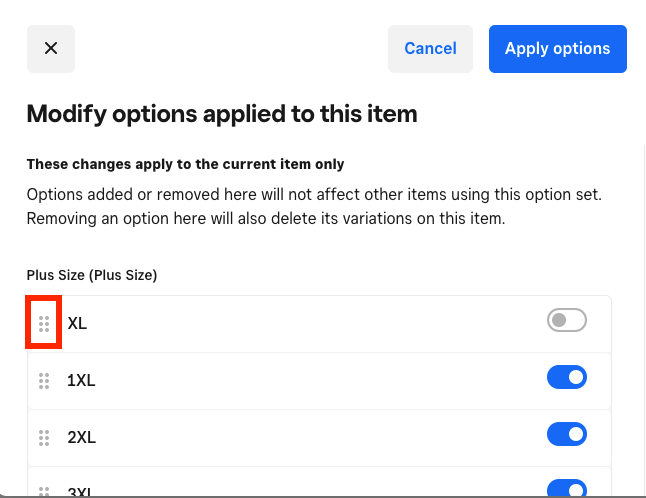Close the modify options dialog

[x=51, y=48]
